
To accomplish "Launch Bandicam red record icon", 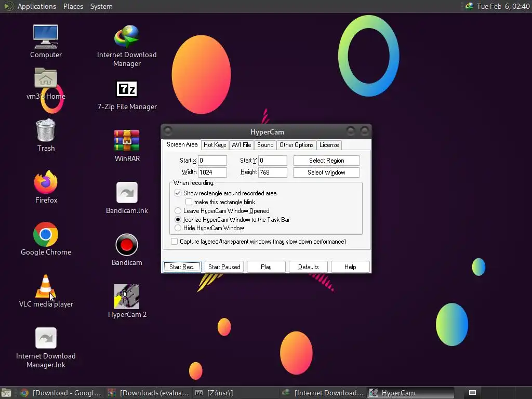I will pos(127,245).
